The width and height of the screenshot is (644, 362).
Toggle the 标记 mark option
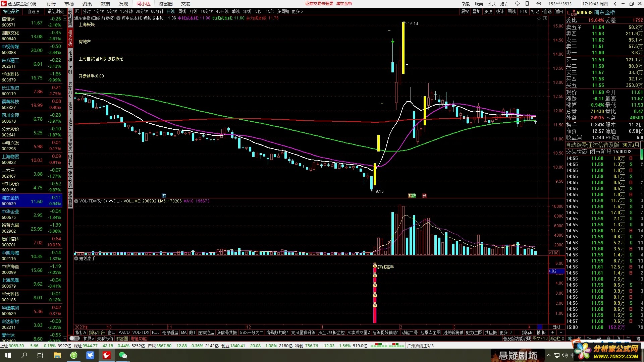[x=535, y=11]
